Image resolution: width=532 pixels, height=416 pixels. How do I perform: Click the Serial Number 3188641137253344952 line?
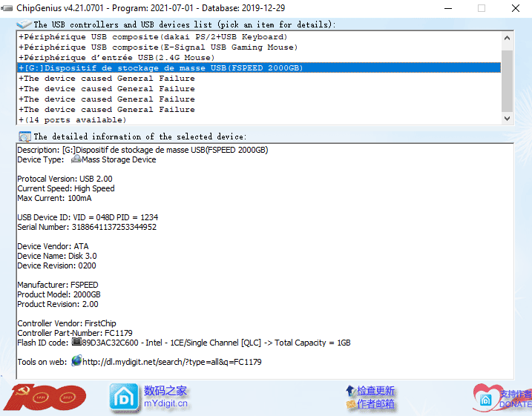click(87, 227)
